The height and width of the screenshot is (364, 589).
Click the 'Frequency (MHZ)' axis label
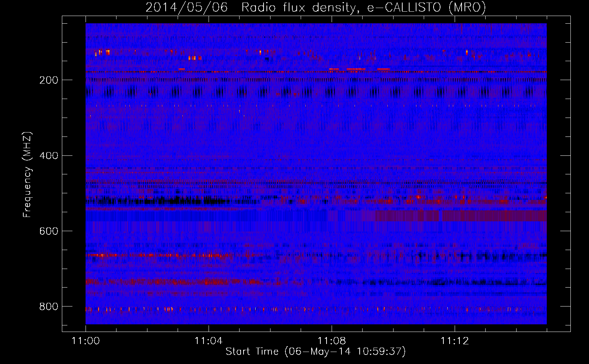tap(27, 175)
